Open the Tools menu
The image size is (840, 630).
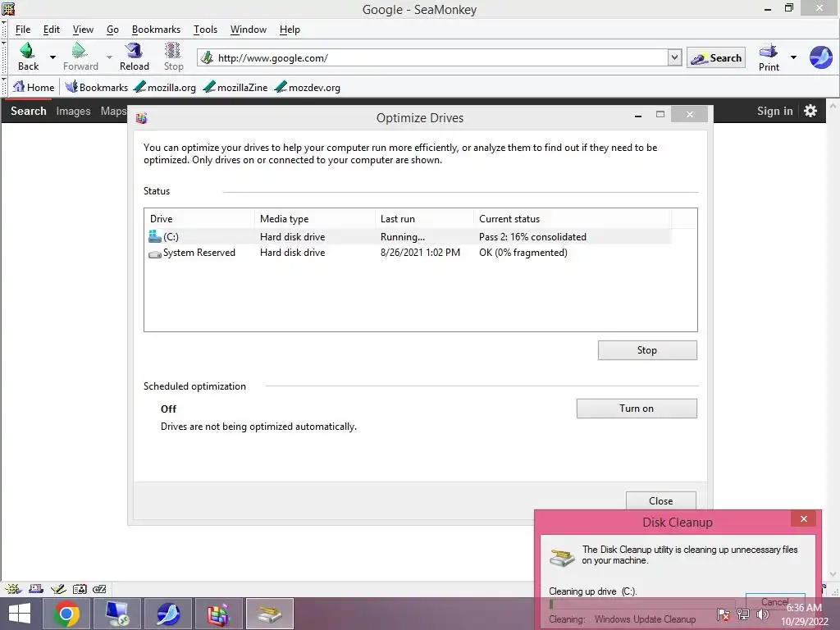(205, 30)
